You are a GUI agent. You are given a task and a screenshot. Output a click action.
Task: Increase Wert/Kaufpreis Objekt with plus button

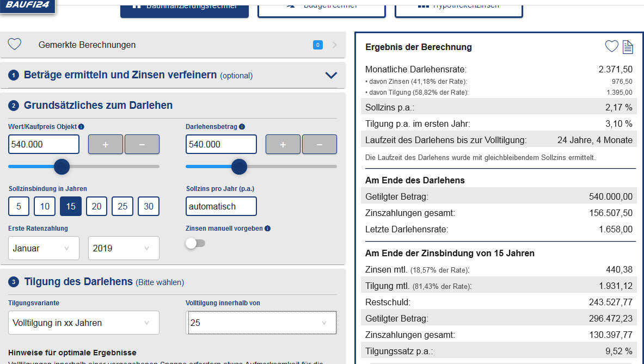coord(105,144)
